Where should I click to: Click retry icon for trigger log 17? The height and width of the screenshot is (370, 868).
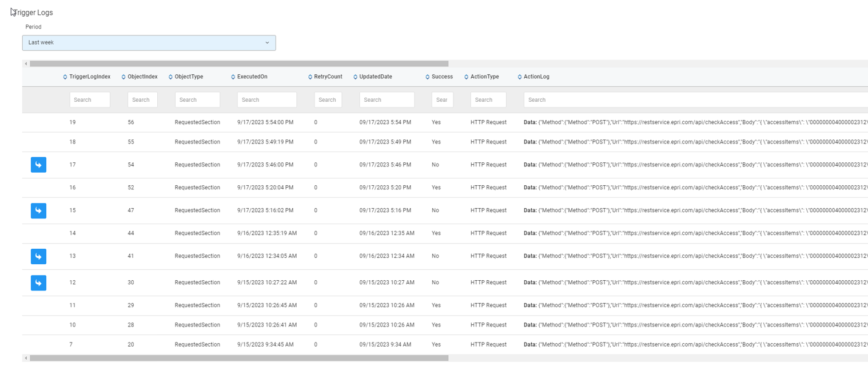point(38,165)
